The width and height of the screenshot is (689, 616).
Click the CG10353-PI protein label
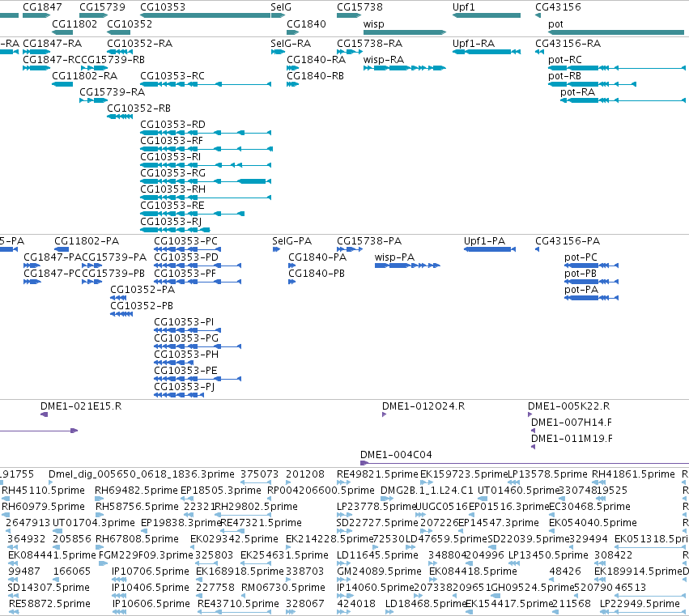tap(184, 322)
